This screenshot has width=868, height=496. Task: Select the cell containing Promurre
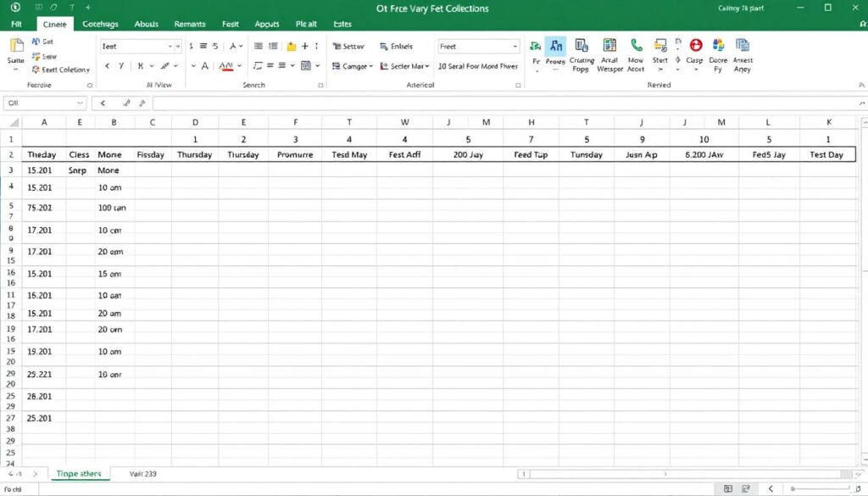pyautogui.click(x=295, y=155)
